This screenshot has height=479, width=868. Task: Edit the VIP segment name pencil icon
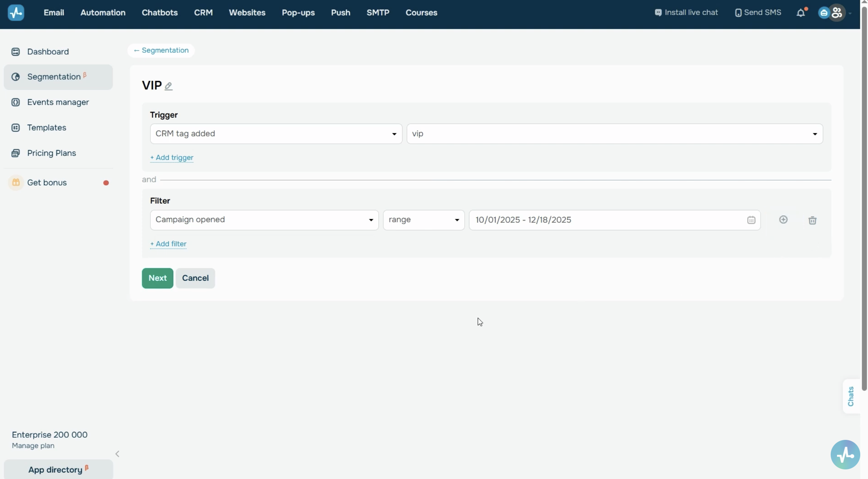pyautogui.click(x=168, y=86)
